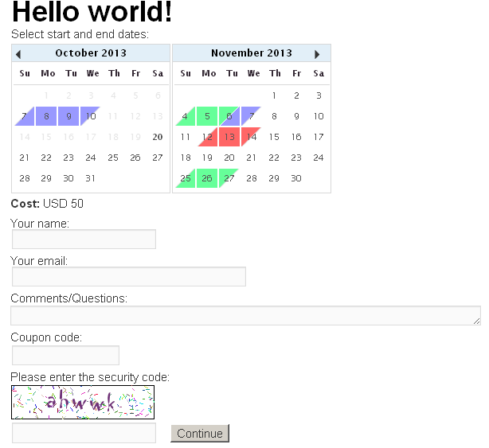Focus the Coupon code field
Image resolution: width=489 pixels, height=448 pixels.
[x=65, y=356]
